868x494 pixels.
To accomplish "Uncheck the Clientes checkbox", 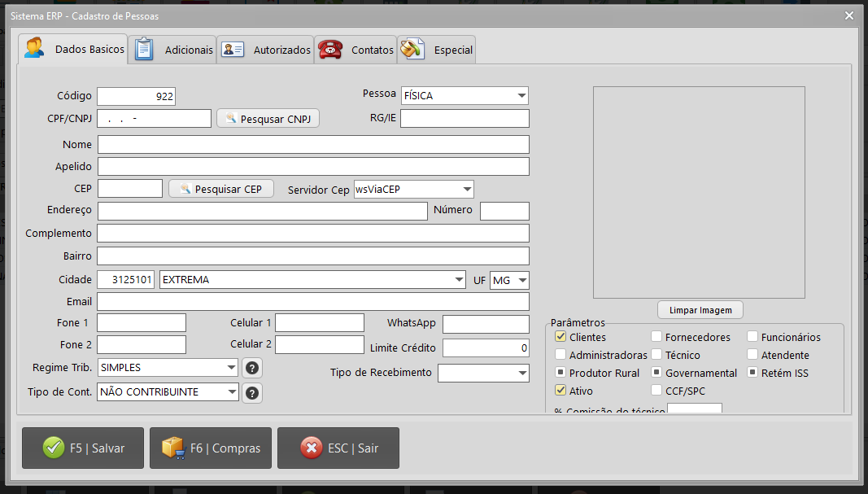I will (560, 337).
